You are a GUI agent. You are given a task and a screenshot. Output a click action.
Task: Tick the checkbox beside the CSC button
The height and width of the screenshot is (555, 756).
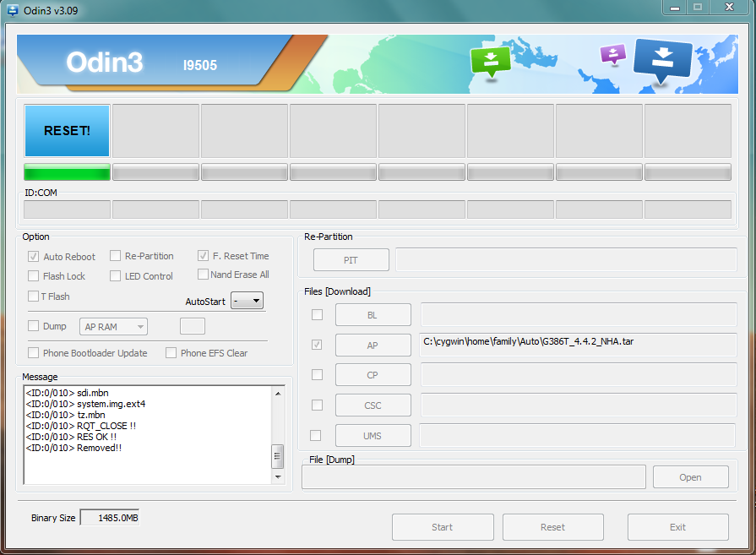pyautogui.click(x=318, y=405)
